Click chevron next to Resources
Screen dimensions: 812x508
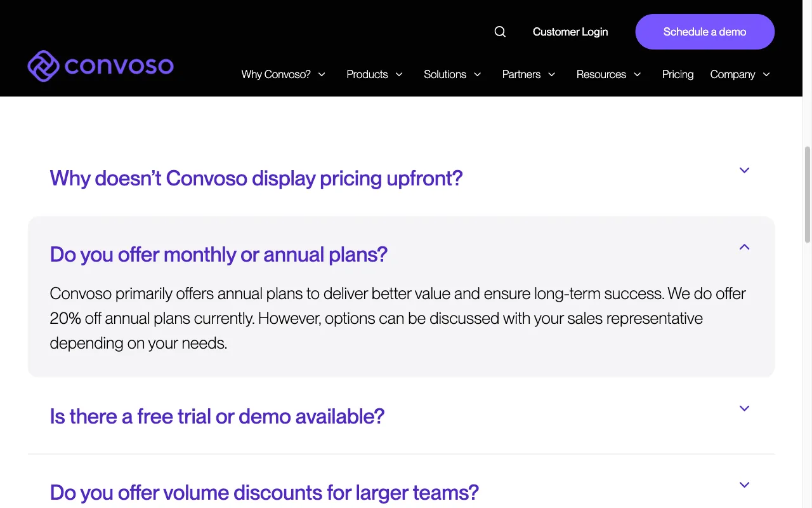click(x=638, y=74)
